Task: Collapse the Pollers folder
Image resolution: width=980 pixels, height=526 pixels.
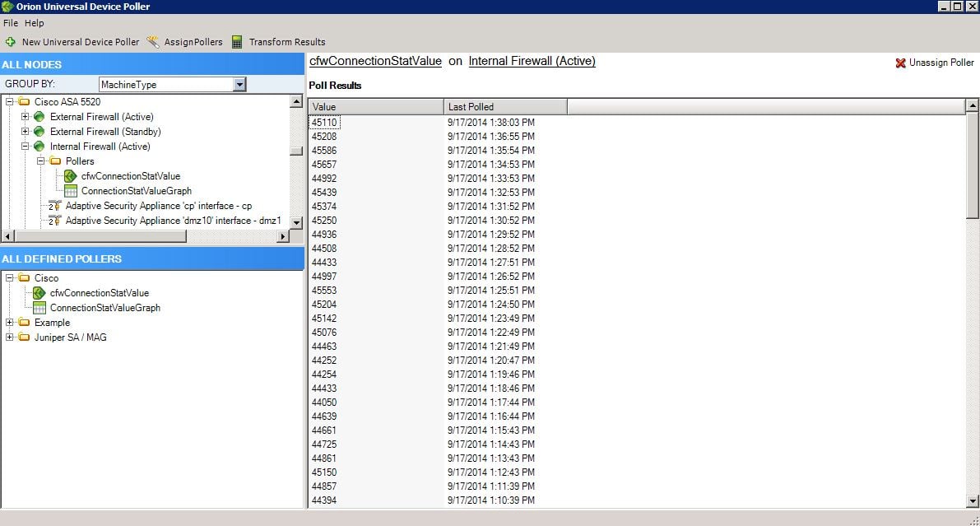Action: point(40,161)
